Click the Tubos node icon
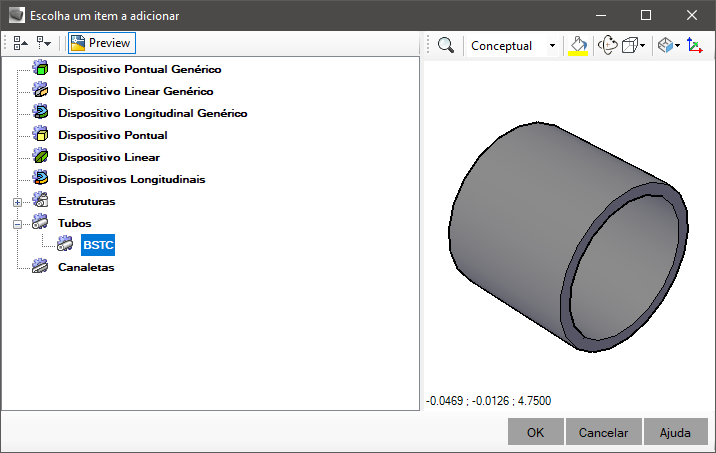The image size is (716, 453). click(41, 222)
